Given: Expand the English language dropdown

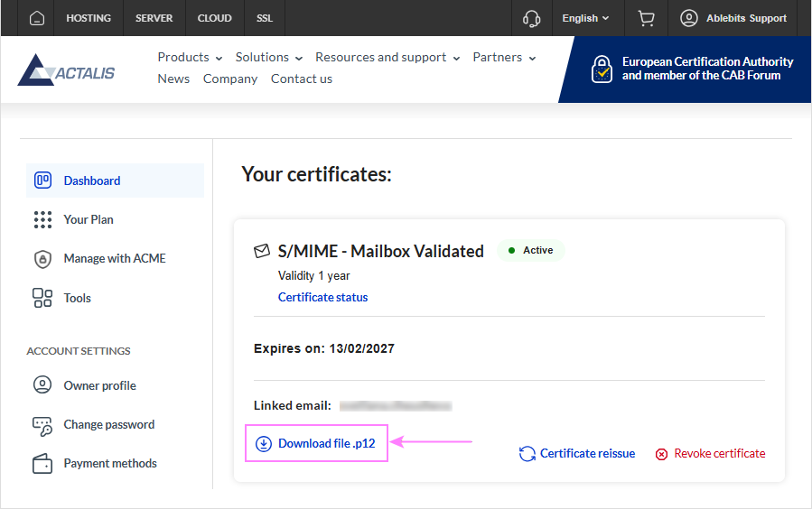Looking at the screenshot, I should coord(585,18).
